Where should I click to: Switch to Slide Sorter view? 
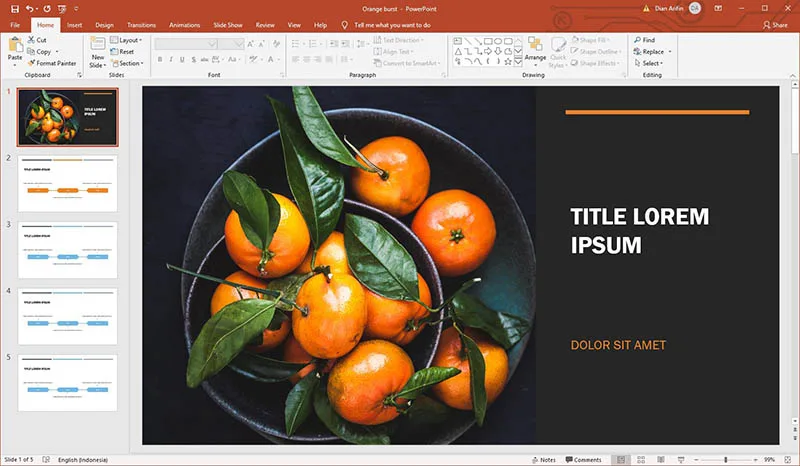(x=641, y=460)
